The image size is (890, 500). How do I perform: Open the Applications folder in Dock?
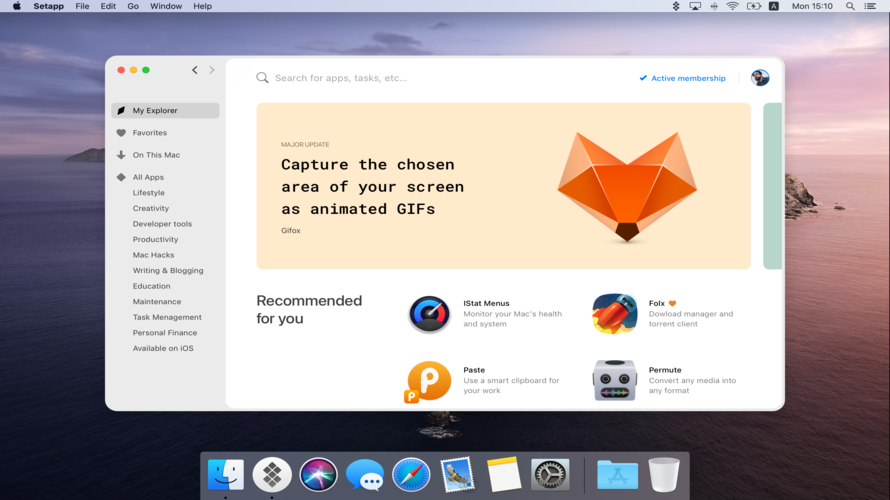point(618,474)
